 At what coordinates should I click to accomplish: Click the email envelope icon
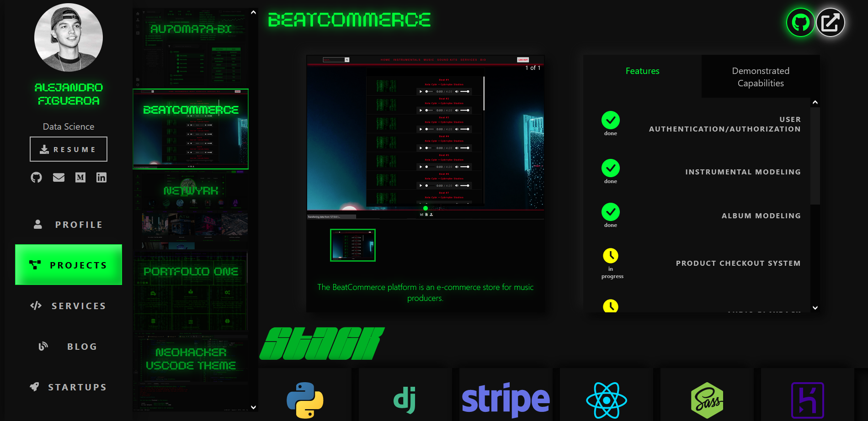59,178
